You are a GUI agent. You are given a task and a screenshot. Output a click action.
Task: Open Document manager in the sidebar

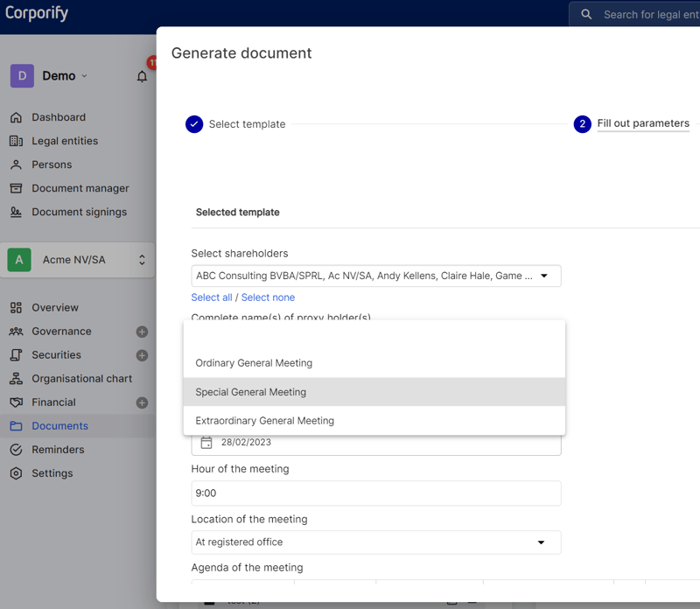pos(80,188)
